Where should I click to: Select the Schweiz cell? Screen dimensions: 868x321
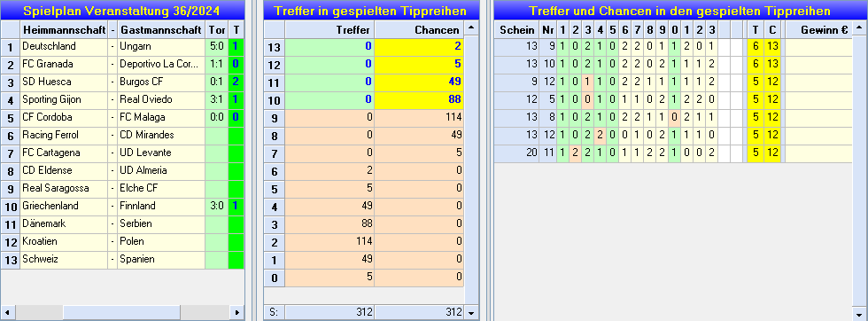[x=64, y=260]
